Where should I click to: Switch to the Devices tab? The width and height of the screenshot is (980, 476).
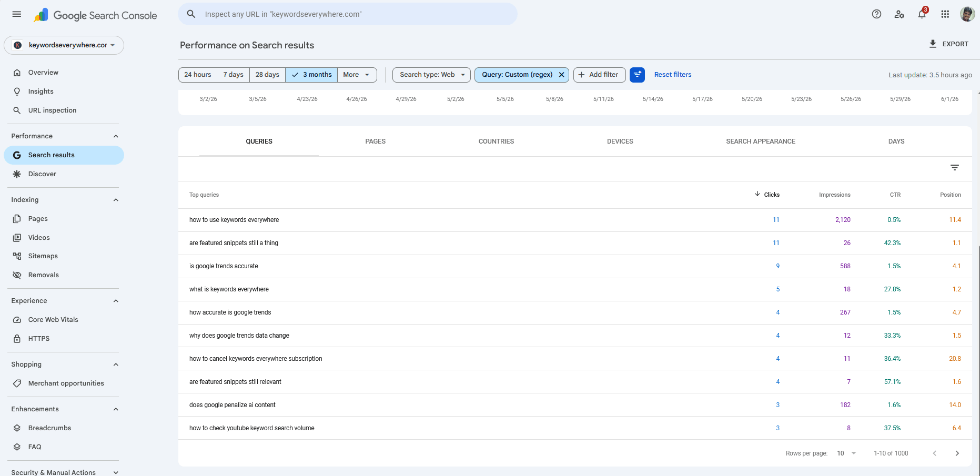[x=620, y=141]
